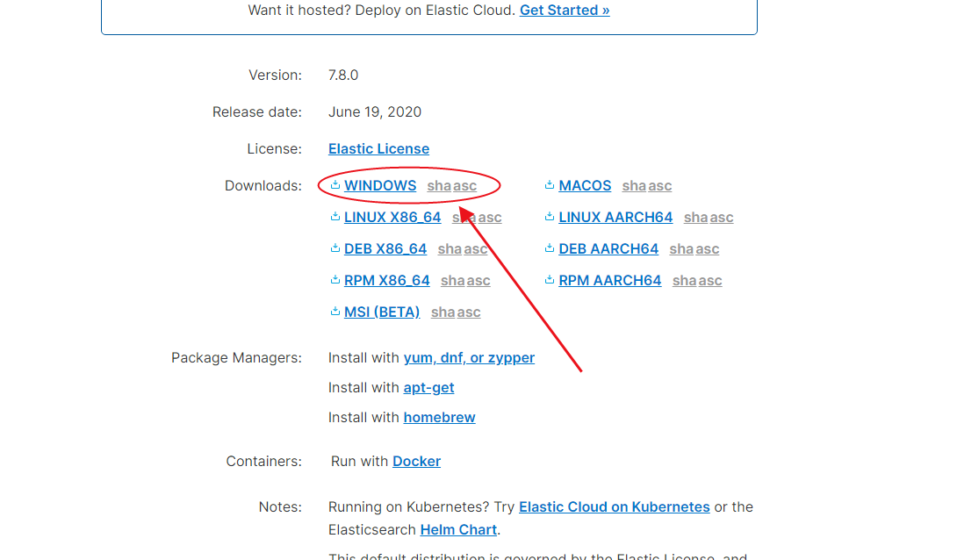Open the apt-get install instructions
Viewport: 957px width, 560px height.
428,387
